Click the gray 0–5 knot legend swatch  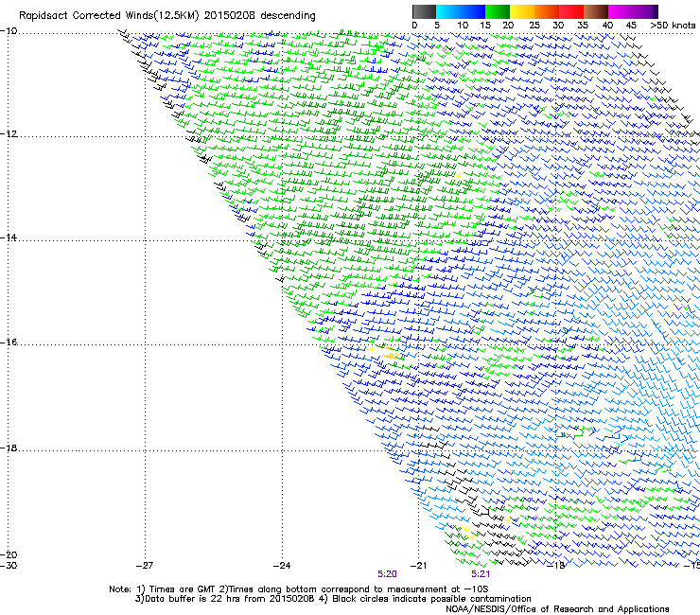424,11
